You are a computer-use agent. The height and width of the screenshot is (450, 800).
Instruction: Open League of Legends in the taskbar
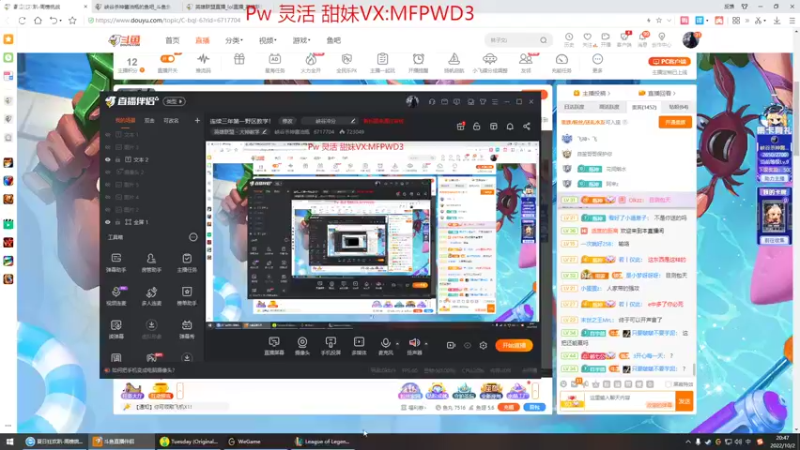click(x=322, y=441)
